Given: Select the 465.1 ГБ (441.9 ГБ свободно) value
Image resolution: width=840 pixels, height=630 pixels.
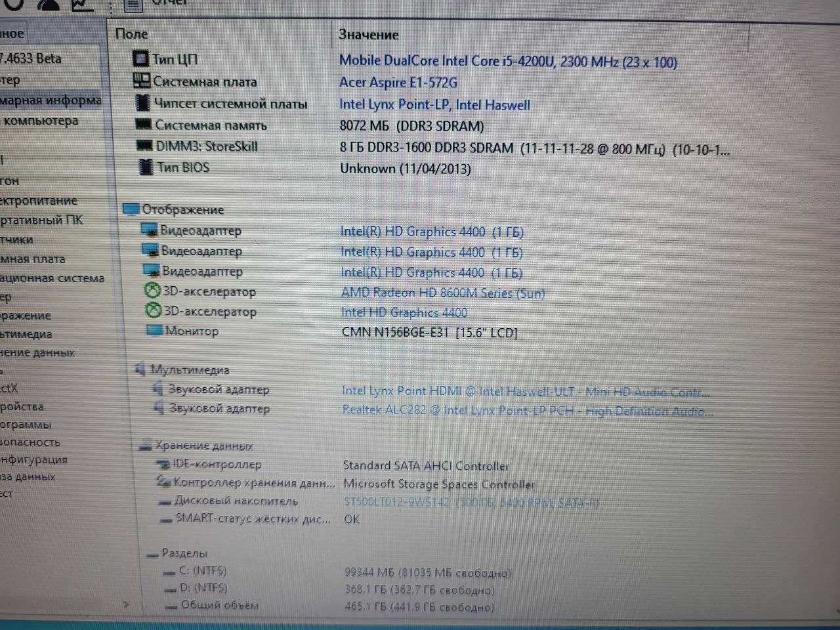Looking at the screenshot, I should pyautogui.click(x=420, y=607).
